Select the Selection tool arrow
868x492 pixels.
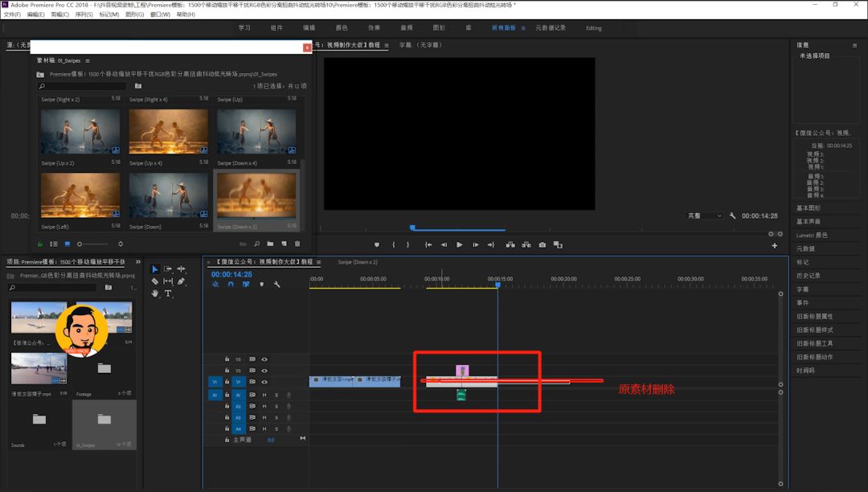[x=154, y=269]
